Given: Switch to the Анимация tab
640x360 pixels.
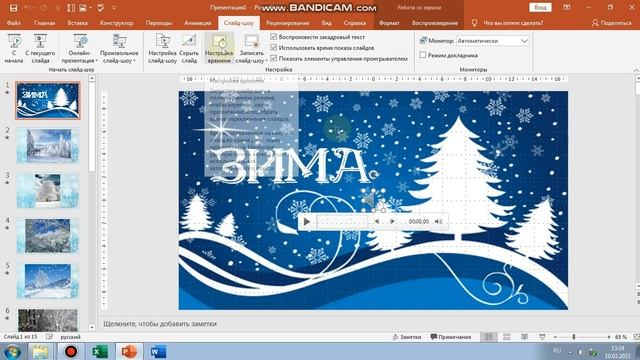Looking at the screenshot, I should pos(198,23).
